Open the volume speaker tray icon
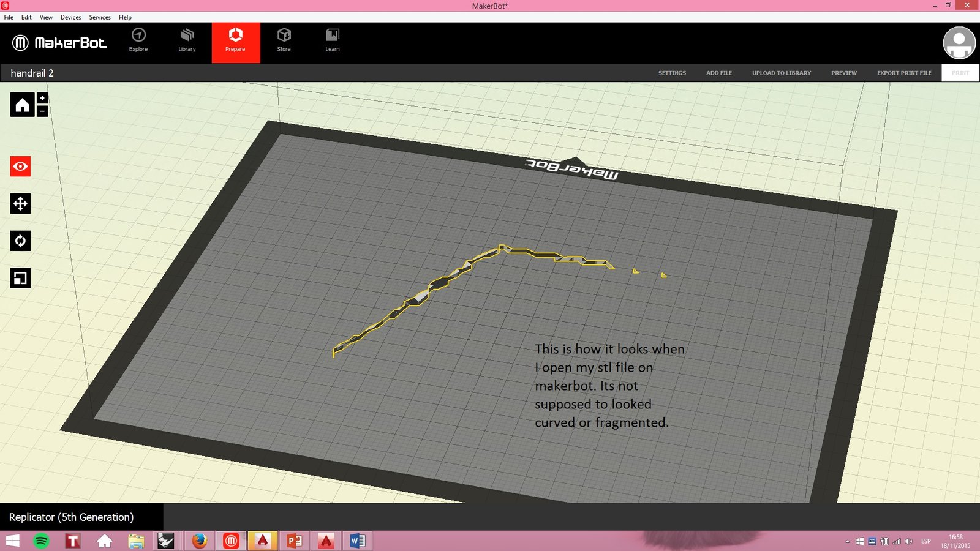 tap(909, 542)
